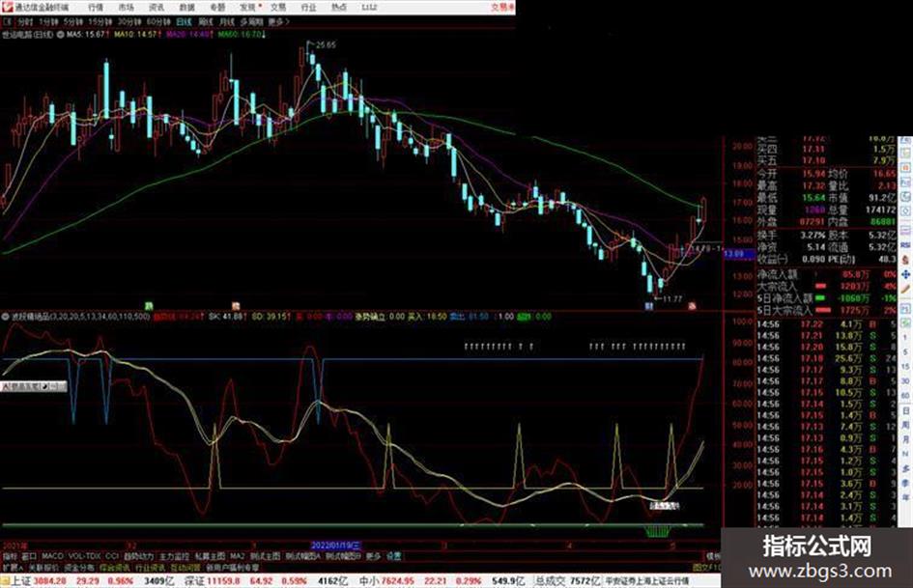Select the MACD indicator tab
913x588 pixels.
click(52, 556)
